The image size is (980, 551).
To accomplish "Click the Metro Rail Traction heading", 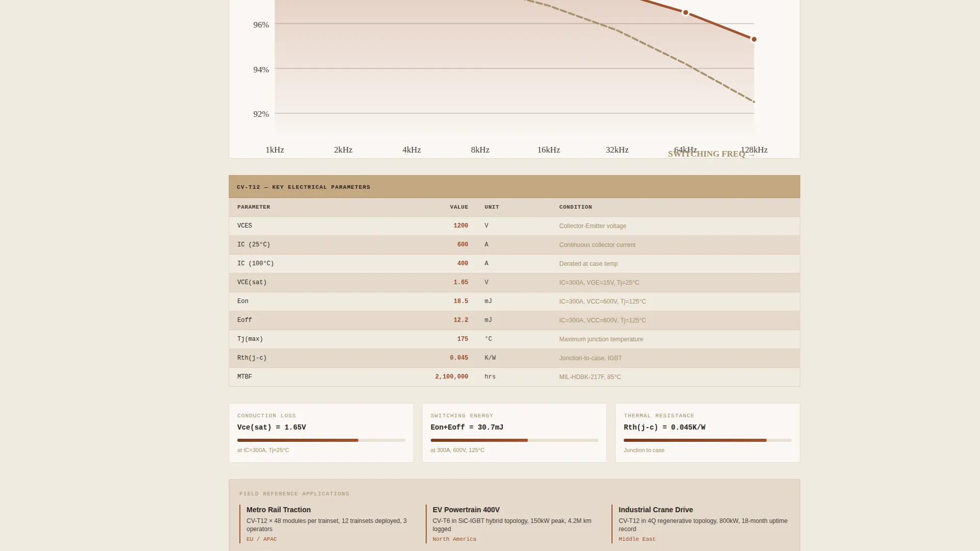I will click(x=278, y=510).
